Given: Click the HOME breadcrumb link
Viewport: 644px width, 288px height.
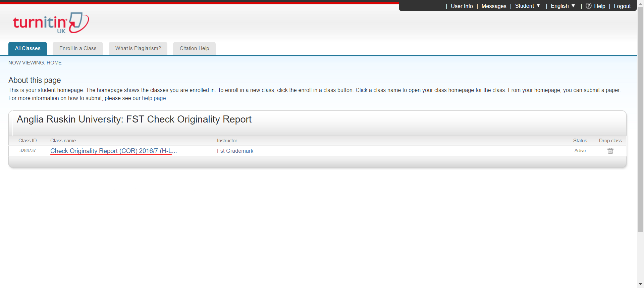Looking at the screenshot, I should [x=54, y=63].
